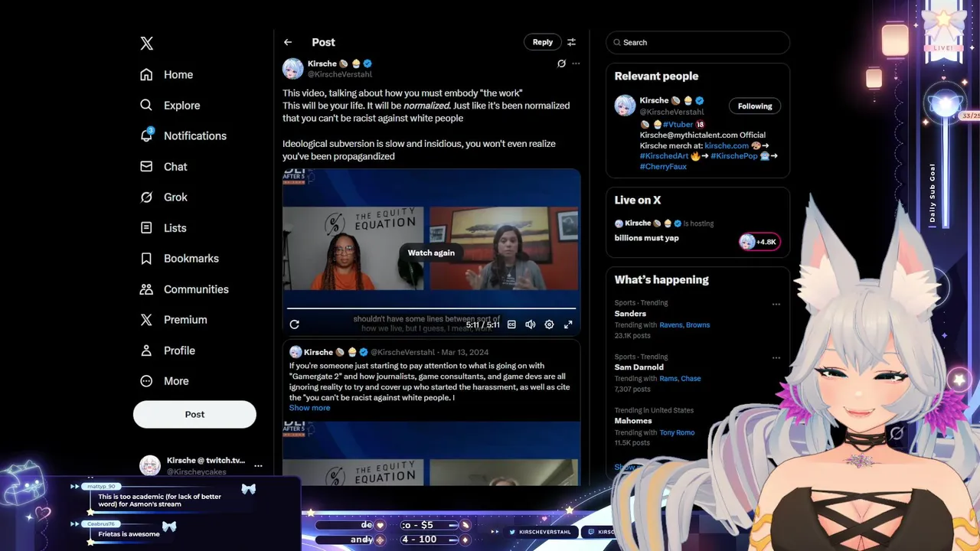This screenshot has height=551, width=980.
Task: Click the video progress bar
Action: coord(431,308)
